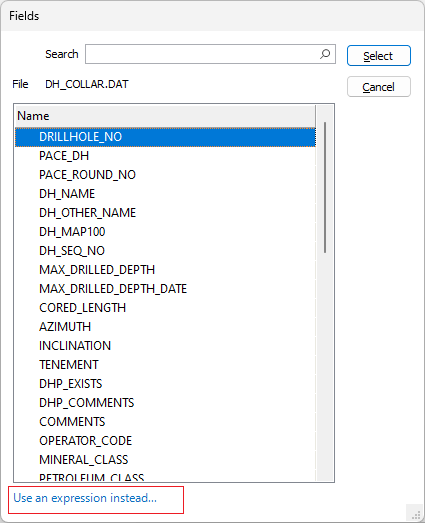The height and width of the screenshot is (523, 425).
Task: Select the TENEMENT field
Action: click(x=165, y=365)
